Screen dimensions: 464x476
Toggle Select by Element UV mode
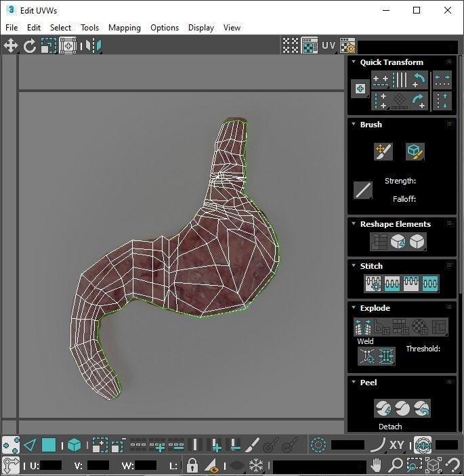click(75, 446)
